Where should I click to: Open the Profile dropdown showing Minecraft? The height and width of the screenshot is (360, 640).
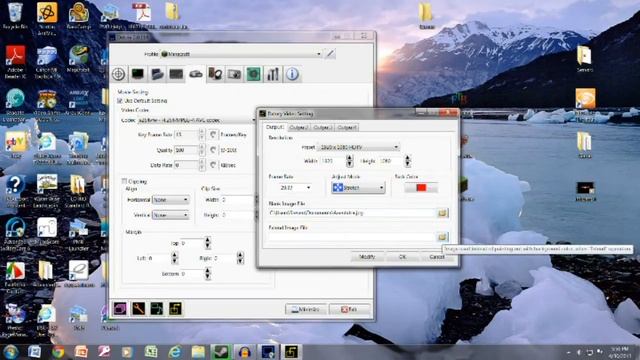[241, 54]
